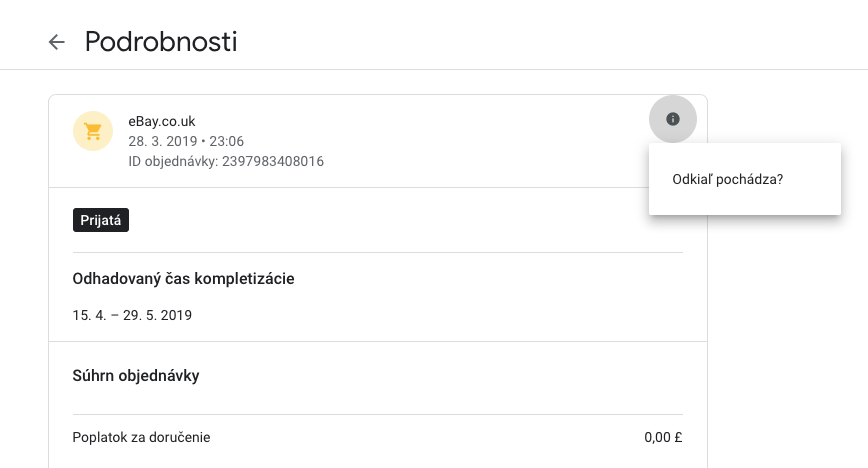Click the 'Podrobnosti' page title
Image resolution: width=868 pixels, height=468 pixels.
161,42
